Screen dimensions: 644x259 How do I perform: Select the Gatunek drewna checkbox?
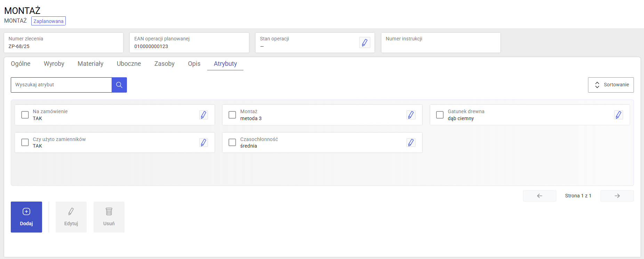[x=440, y=115]
